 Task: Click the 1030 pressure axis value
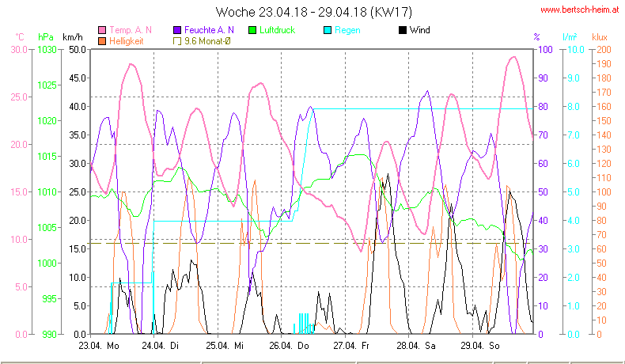click(47, 50)
